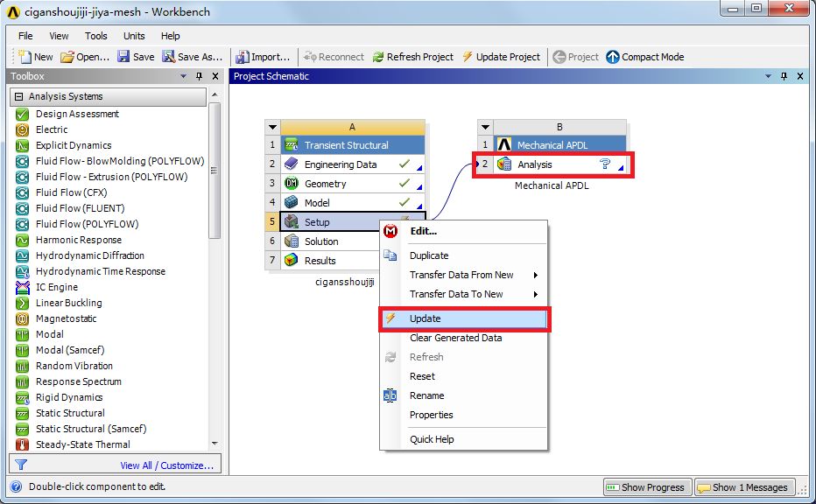Click the Harmonic Response icon
Screen dimensions: 816x504
22,240
